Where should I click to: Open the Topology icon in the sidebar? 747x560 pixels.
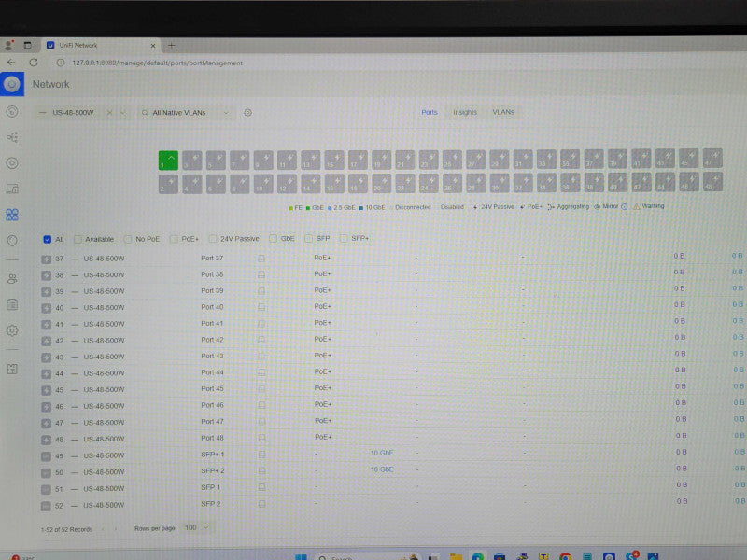[x=12, y=137]
